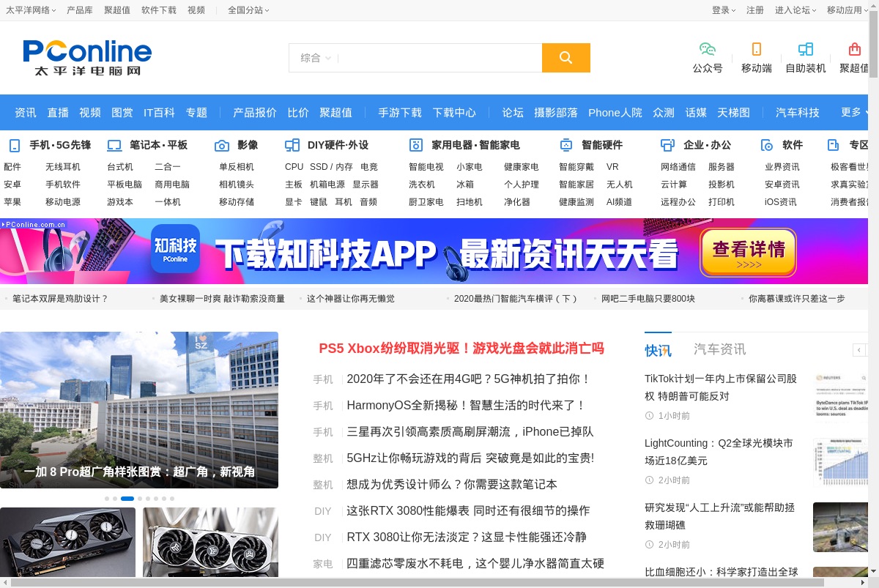Click the 手机 tag before 2020年了不会还在用4G吧

323,379
